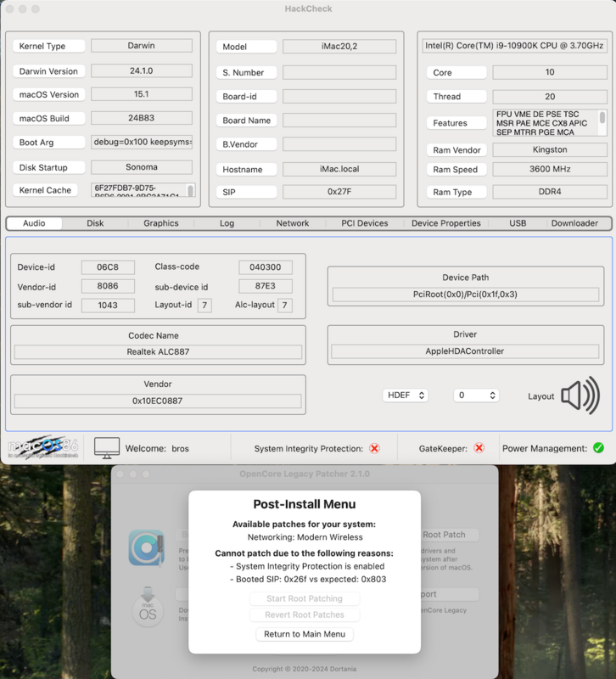Click the Device Path value field
Screen dimensions: 616x679
(465, 295)
